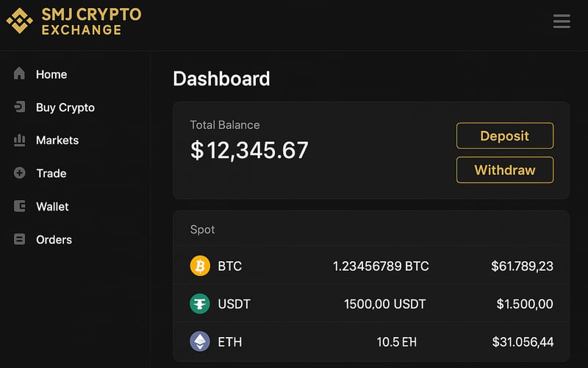Viewport: 588px width, 368px height.
Task: Click the SMJ Crypto Exchange logo icon
Action: [x=20, y=21]
